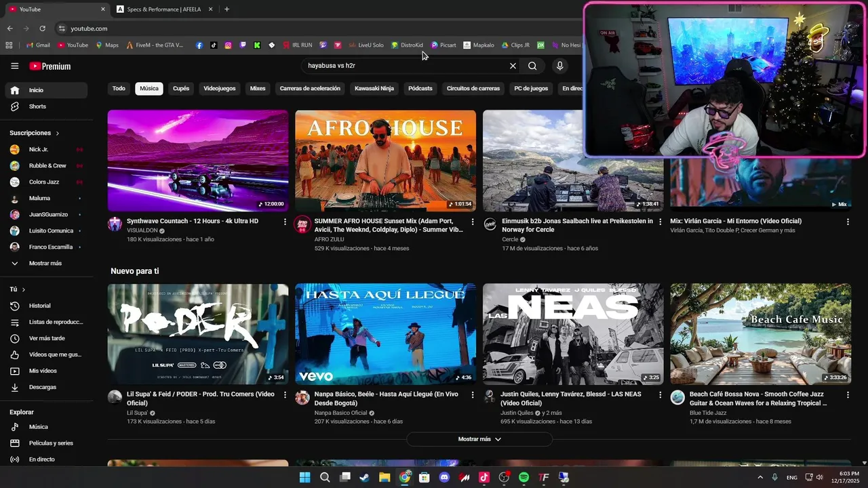
Task: Open Steam from the taskbar
Action: click(x=365, y=477)
